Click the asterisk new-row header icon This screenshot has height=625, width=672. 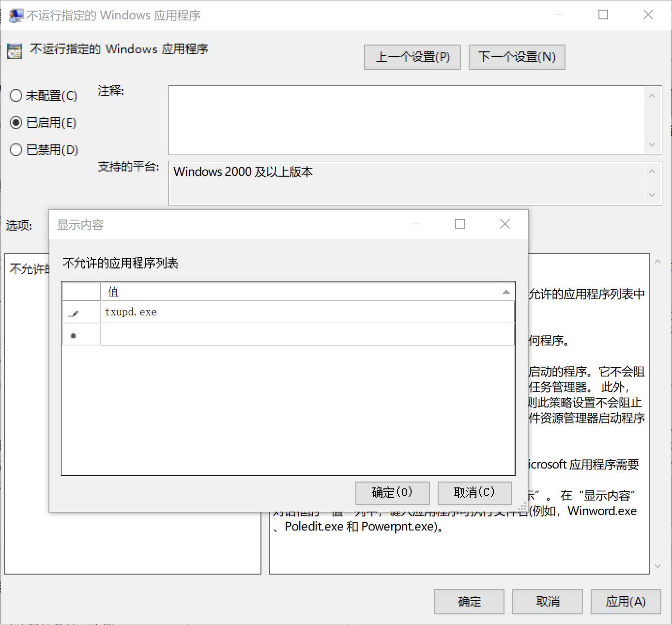[73, 335]
